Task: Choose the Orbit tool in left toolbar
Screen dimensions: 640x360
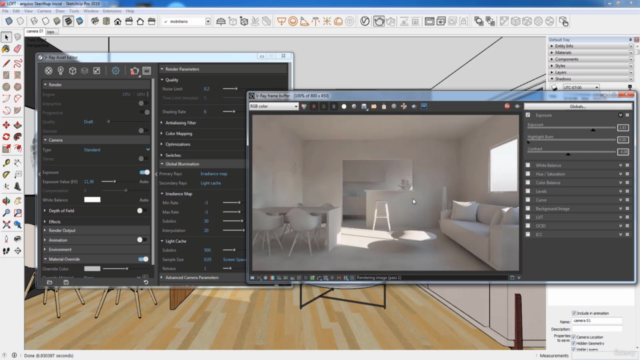Action: tap(6, 201)
